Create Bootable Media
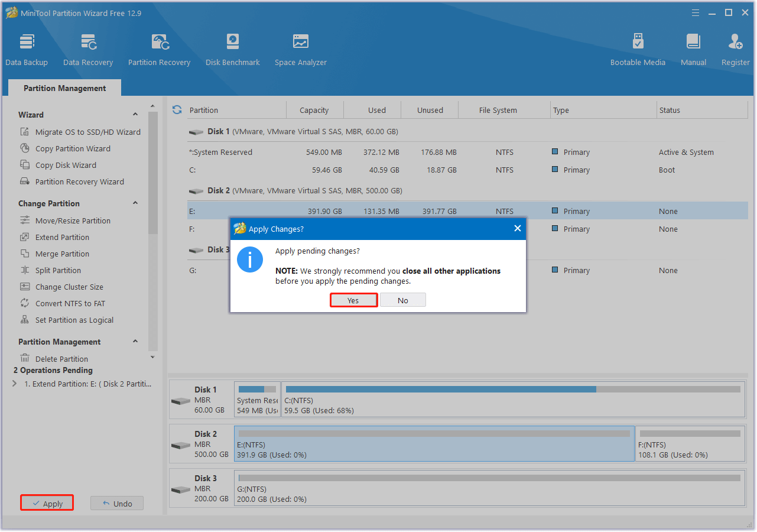The image size is (757, 532). (x=638, y=50)
